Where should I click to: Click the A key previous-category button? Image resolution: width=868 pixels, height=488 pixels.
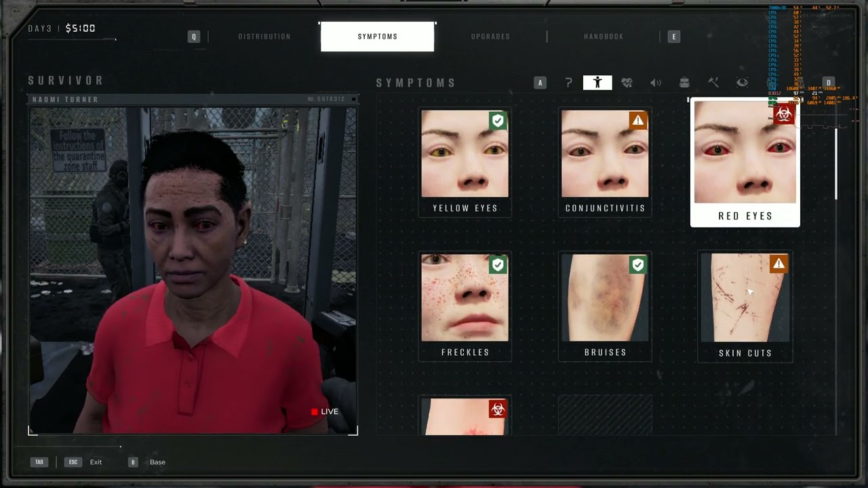click(x=540, y=83)
